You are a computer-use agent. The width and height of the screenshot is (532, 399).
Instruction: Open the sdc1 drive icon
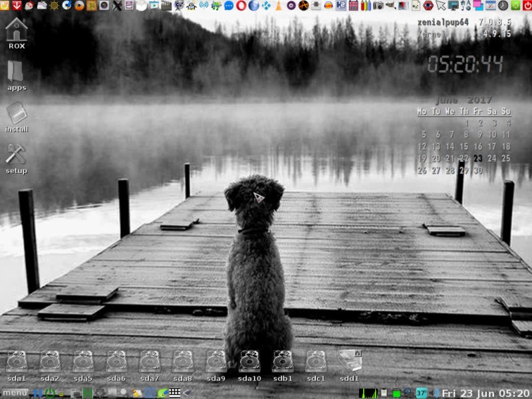[x=316, y=362]
